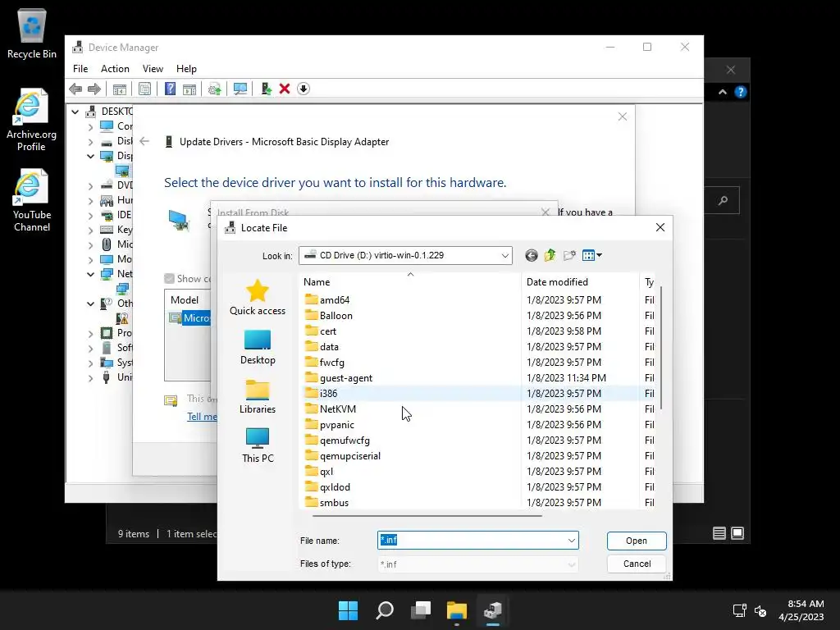This screenshot has height=630, width=840.
Task: Click the 'Tell me' link in driver wizard
Action: (202, 416)
